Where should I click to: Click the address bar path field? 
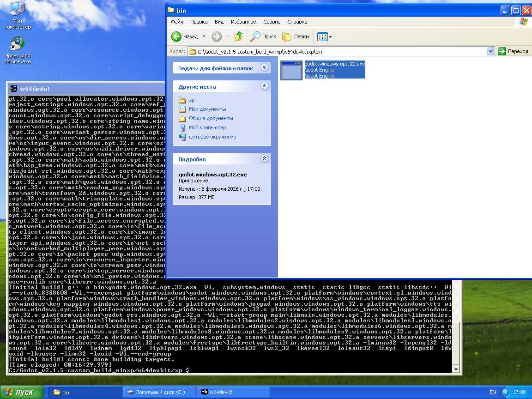[337, 52]
